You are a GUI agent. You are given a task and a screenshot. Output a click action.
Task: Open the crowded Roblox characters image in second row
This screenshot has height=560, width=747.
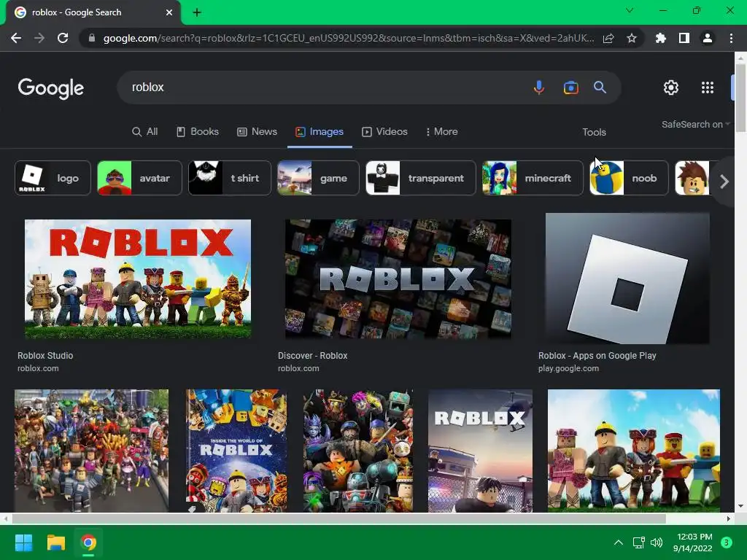[91, 451]
